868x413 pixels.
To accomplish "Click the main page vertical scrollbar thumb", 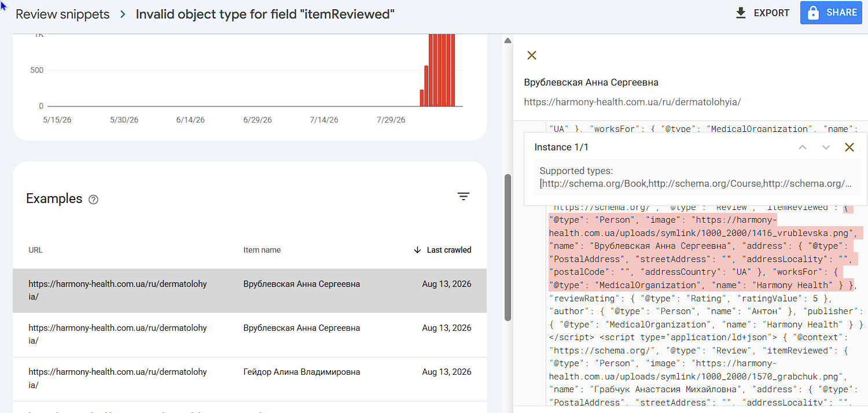I will [507, 247].
